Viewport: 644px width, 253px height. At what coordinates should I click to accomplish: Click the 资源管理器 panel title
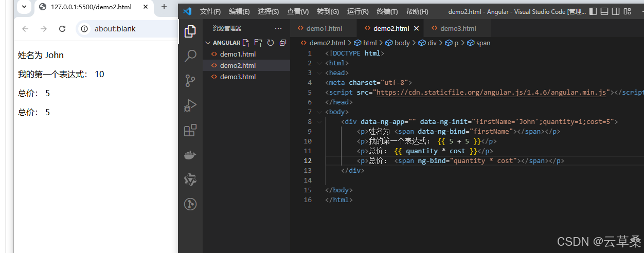point(227,28)
